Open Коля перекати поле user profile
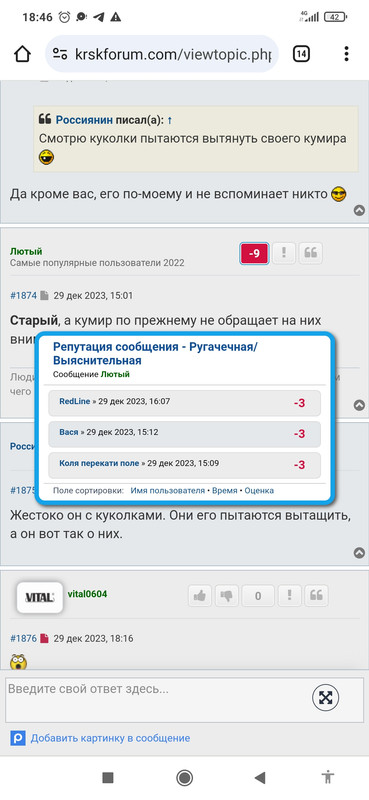Screen dimensions: 369x800 (x=99, y=463)
